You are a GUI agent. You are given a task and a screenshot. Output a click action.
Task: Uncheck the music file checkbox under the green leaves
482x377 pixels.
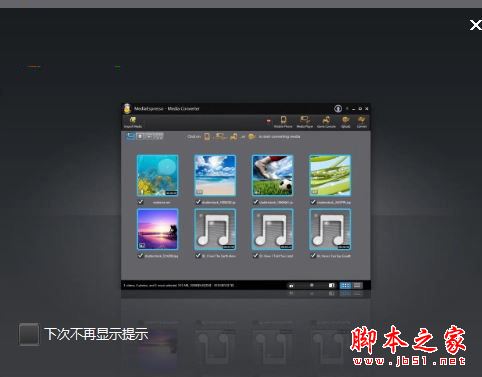click(x=313, y=256)
